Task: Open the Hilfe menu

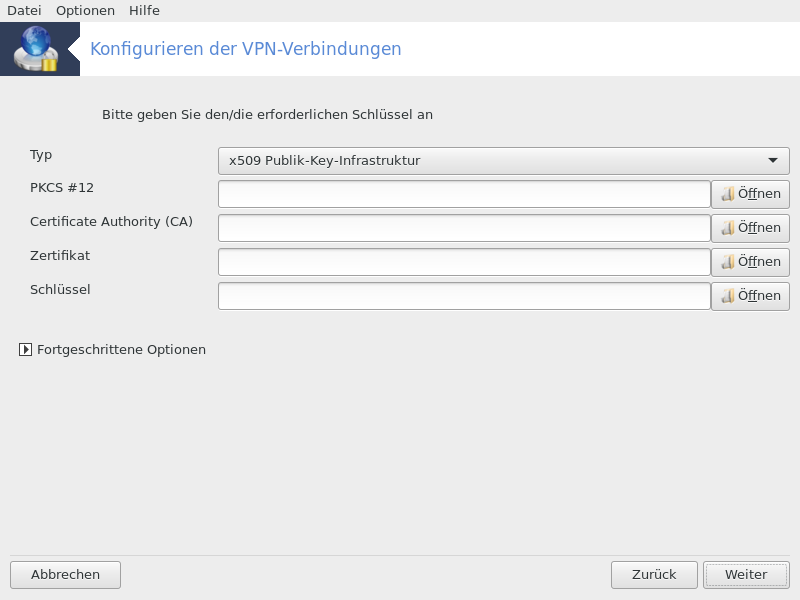Action: 144,11
